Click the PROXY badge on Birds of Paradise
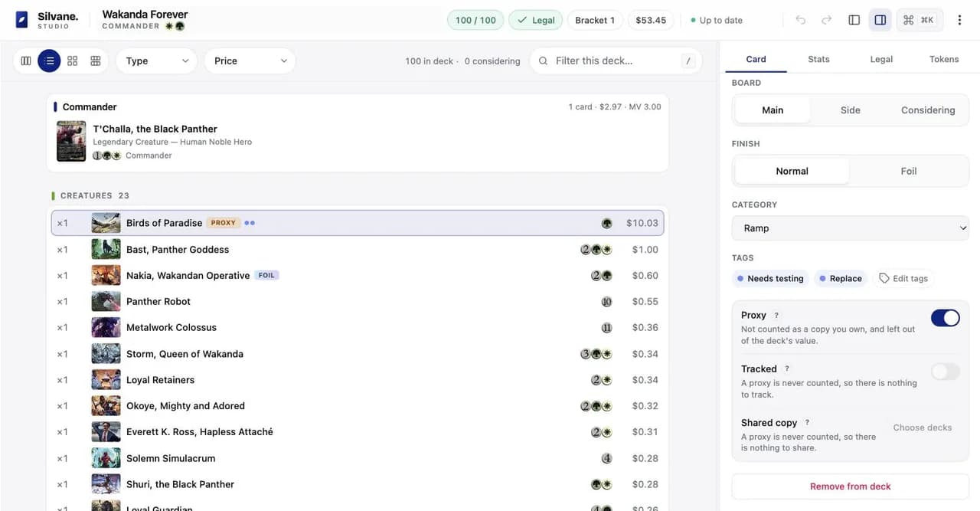Screen dimensions: 980x511 click(224, 223)
